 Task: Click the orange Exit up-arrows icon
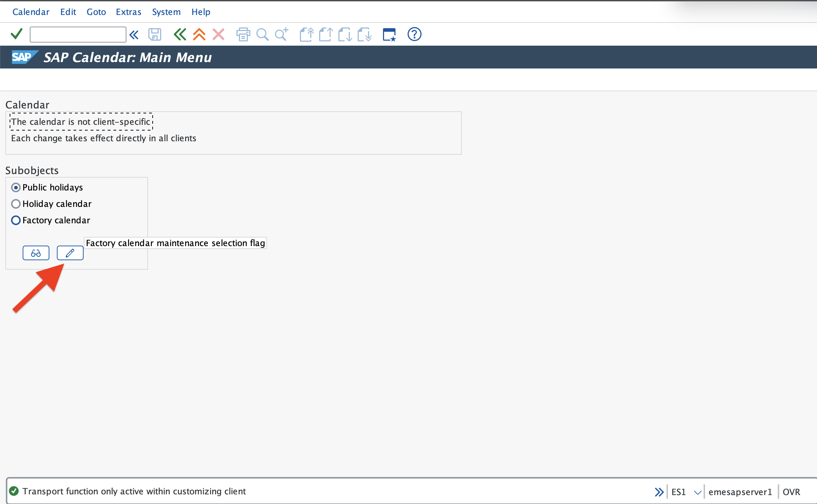[x=199, y=35]
